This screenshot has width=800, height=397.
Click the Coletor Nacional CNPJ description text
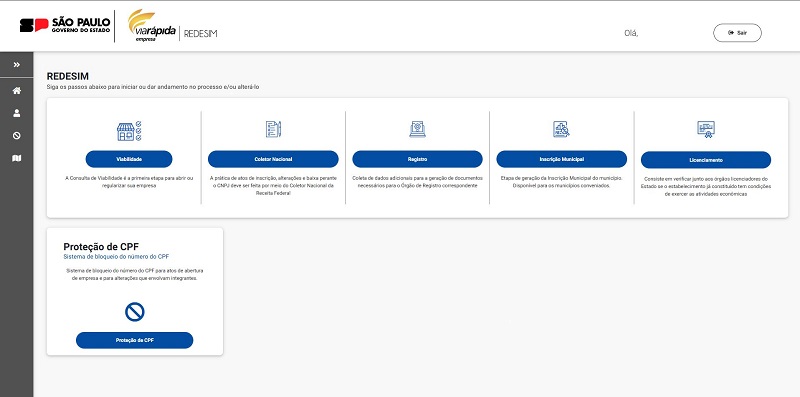click(x=273, y=186)
